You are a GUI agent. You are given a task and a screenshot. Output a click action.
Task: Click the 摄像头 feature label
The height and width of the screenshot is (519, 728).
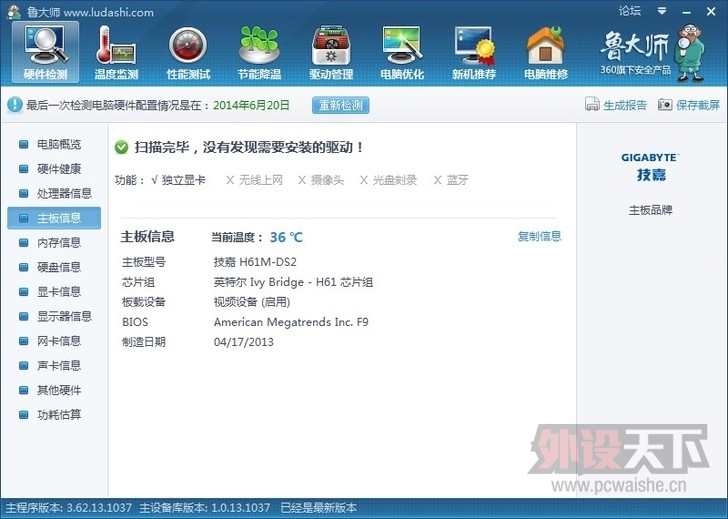click(x=327, y=180)
